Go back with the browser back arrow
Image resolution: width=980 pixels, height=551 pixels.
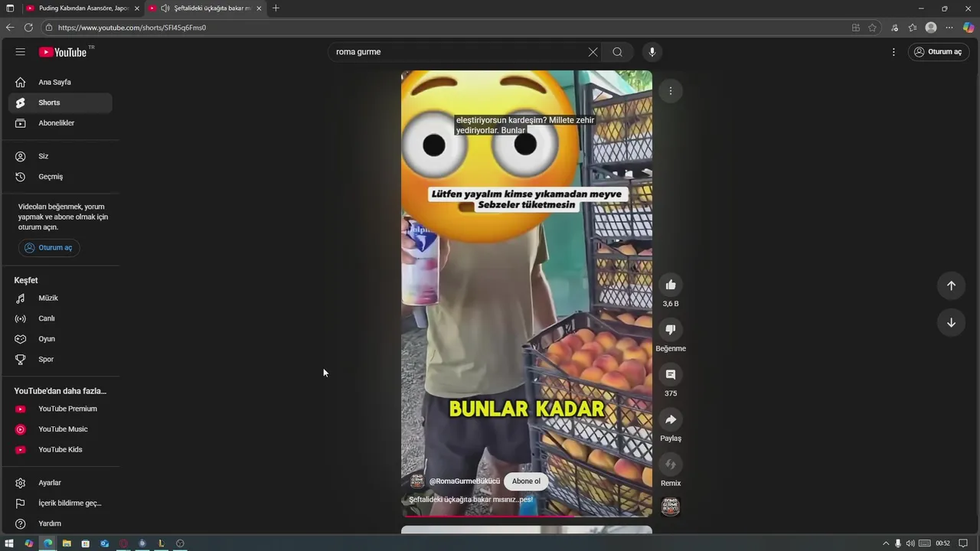tap(10, 28)
